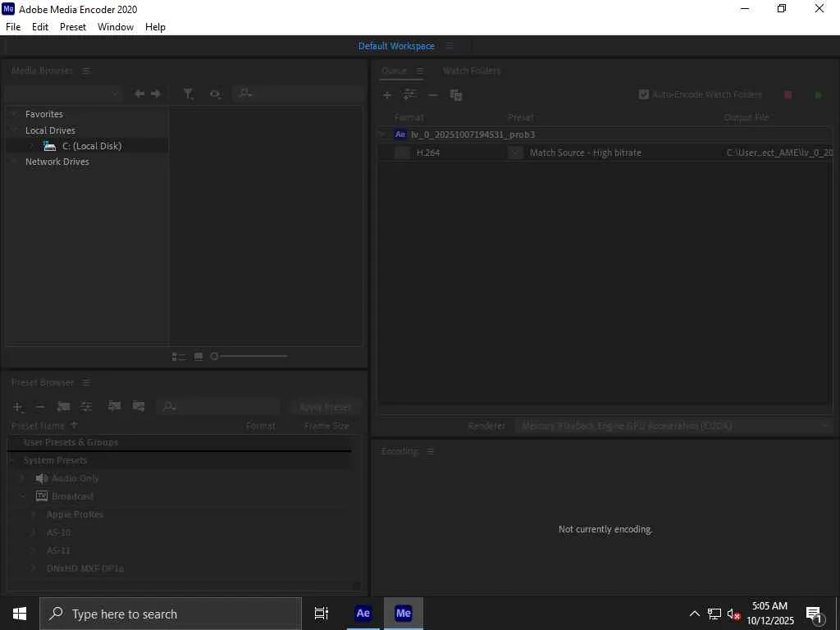Open the Match Source preset dropdown

(515, 153)
